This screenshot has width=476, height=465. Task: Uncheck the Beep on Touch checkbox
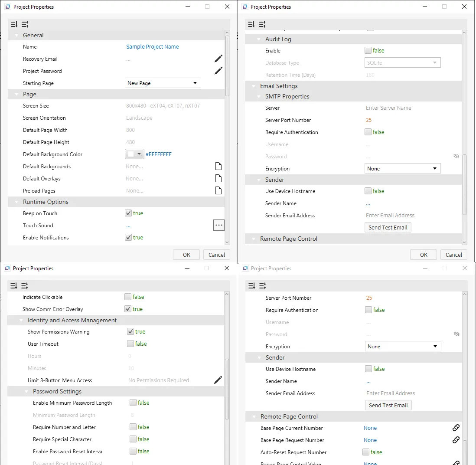coord(128,213)
